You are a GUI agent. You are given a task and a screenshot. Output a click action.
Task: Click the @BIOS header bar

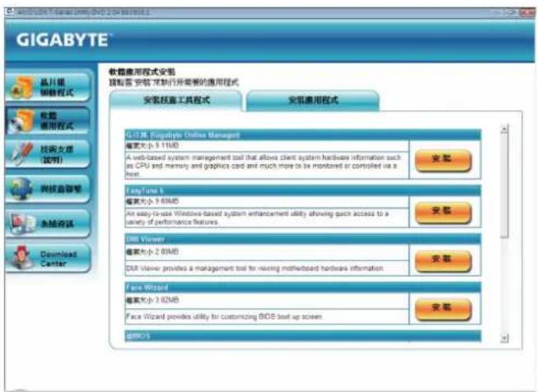click(x=303, y=336)
